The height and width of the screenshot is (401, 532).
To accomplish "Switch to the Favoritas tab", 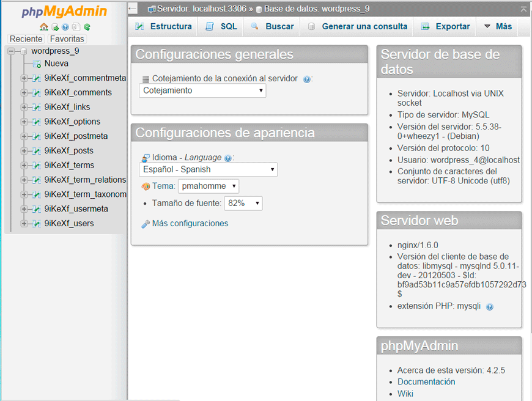I will pyautogui.click(x=67, y=39).
